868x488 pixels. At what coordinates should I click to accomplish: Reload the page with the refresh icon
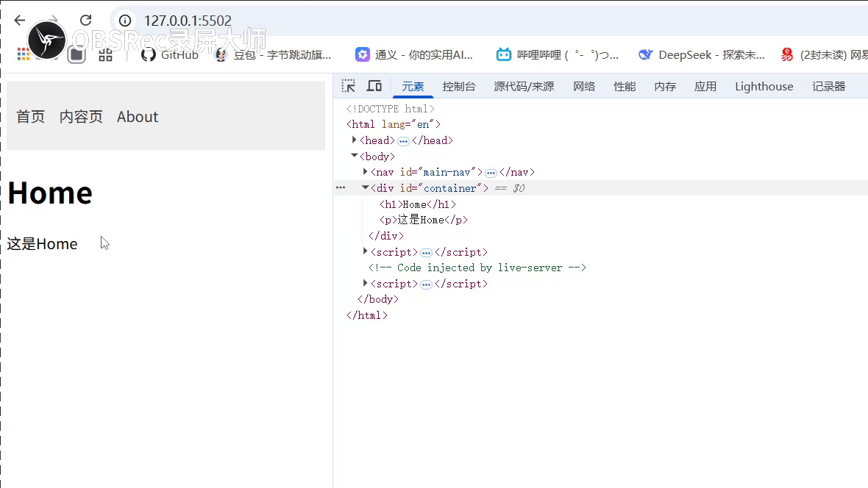coord(86,21)
